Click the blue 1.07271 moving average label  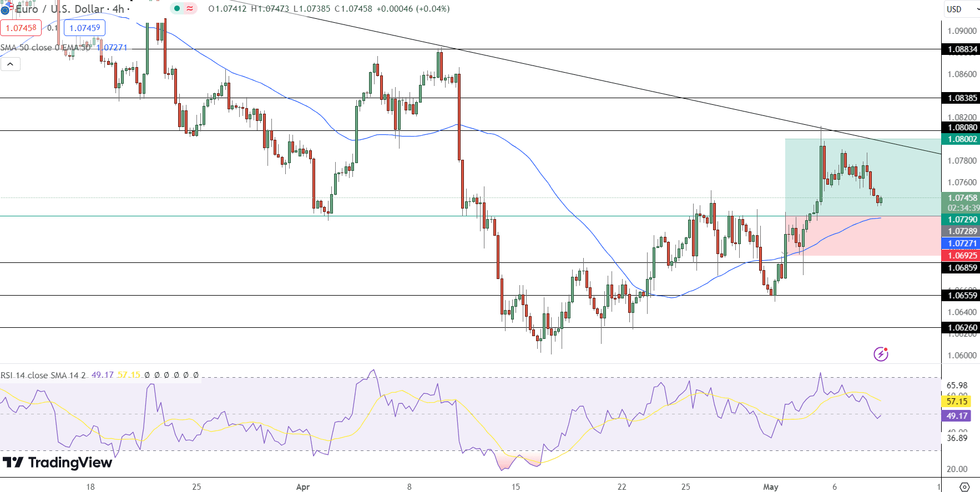click(962, 244)
